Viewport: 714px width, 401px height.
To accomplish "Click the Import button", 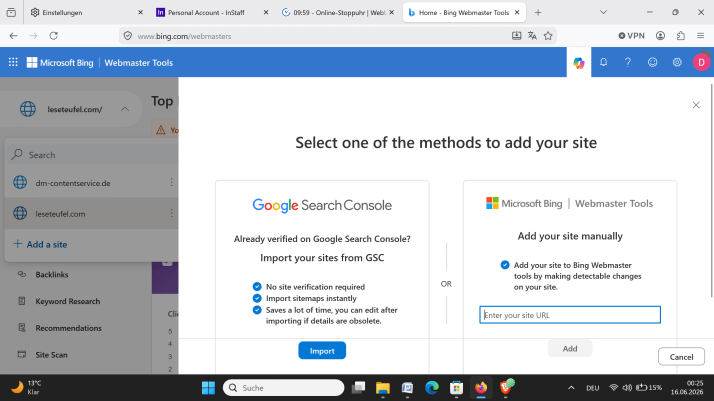I will click(x=322, y=350).
